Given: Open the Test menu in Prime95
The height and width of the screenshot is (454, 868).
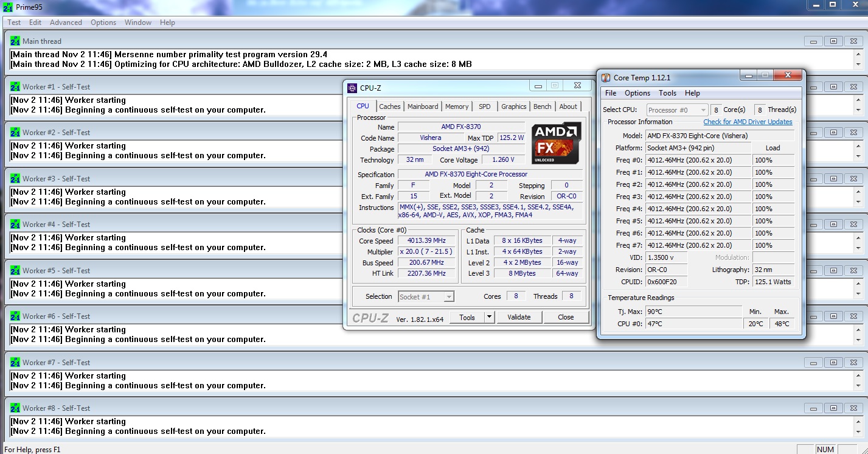Looking at the screenshot, I should click(14, 23).
